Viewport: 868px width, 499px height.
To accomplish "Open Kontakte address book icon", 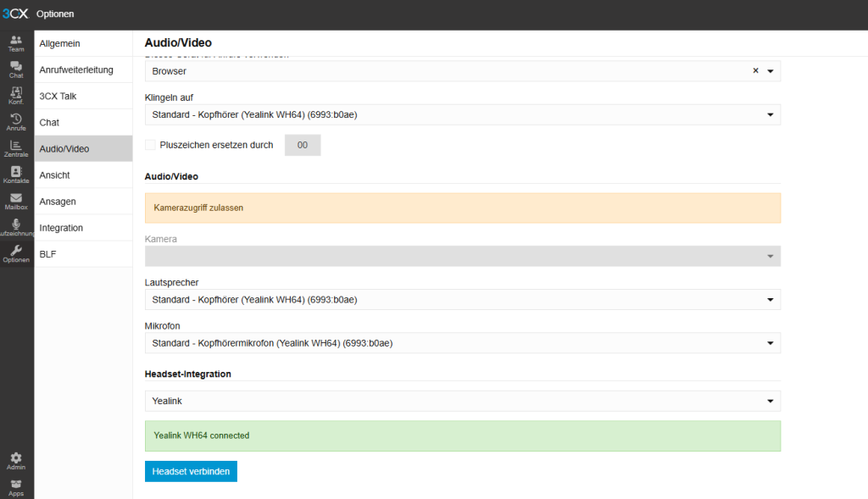I will [16, 175].
